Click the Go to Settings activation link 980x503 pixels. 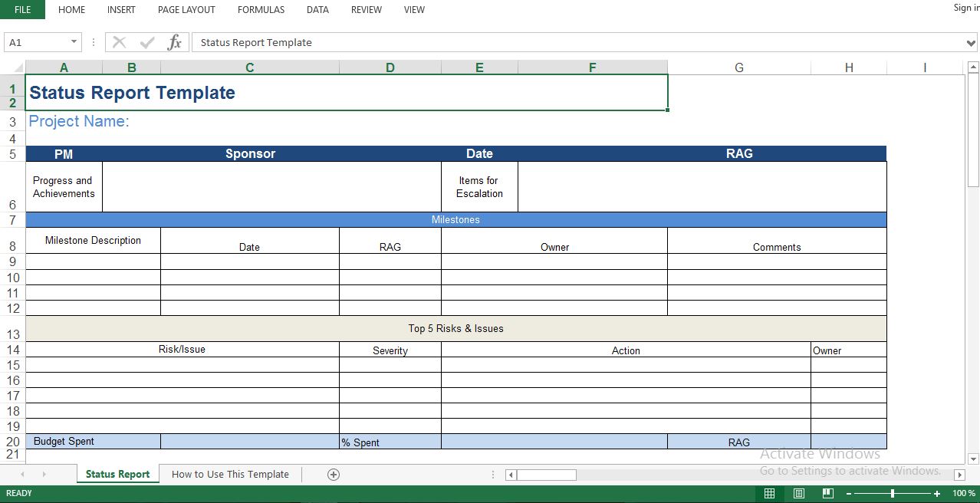click(x=850, y=470)
